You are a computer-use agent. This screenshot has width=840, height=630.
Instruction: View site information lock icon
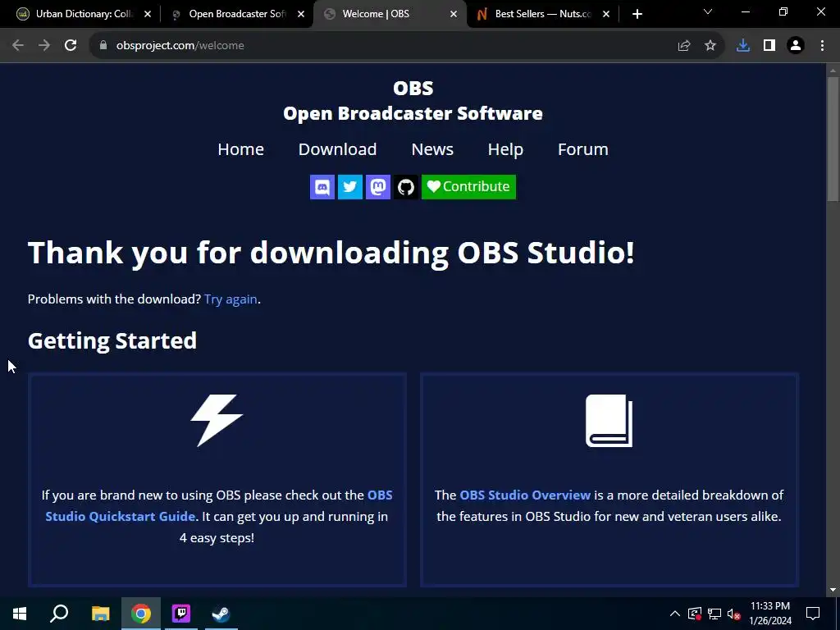pyautogui.click(x=103, y=46)
